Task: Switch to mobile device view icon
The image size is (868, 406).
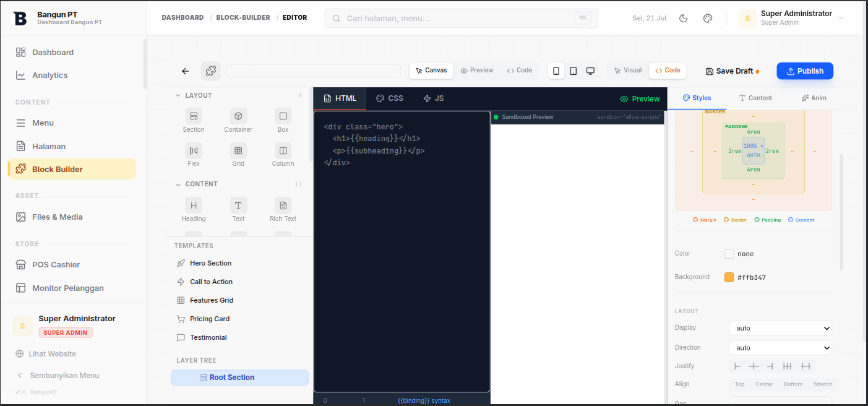Action: (556, 71)
